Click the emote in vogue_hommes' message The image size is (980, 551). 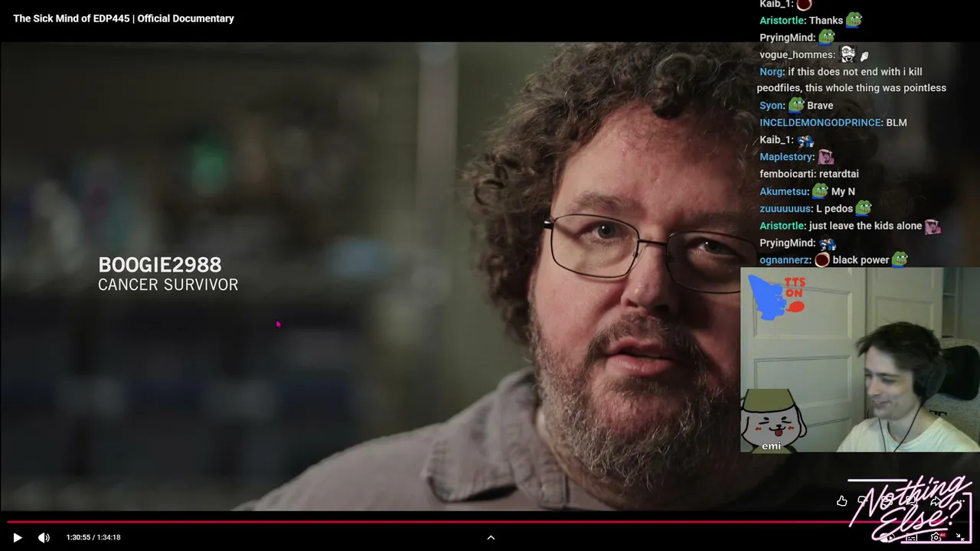coord(848,54)
